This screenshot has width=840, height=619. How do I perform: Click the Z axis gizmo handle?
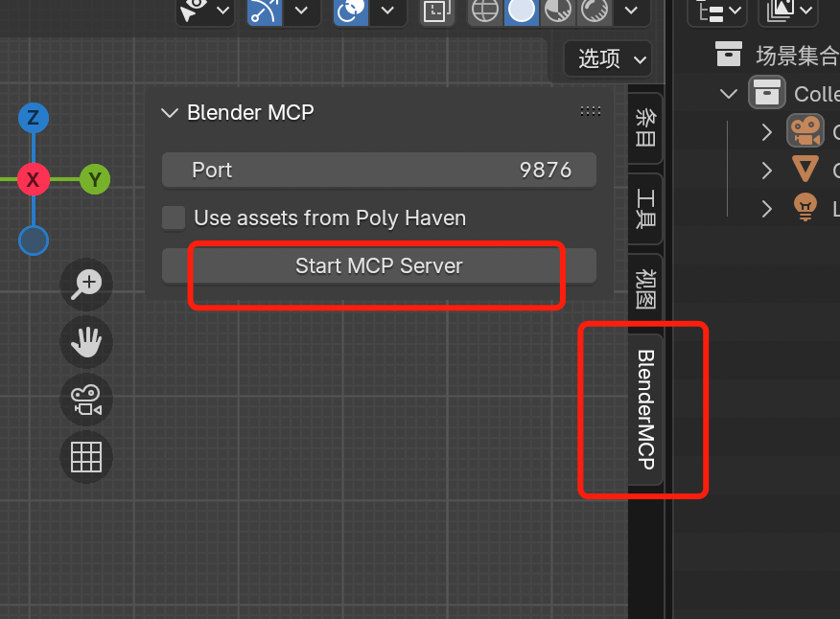(x=34, y=118)
